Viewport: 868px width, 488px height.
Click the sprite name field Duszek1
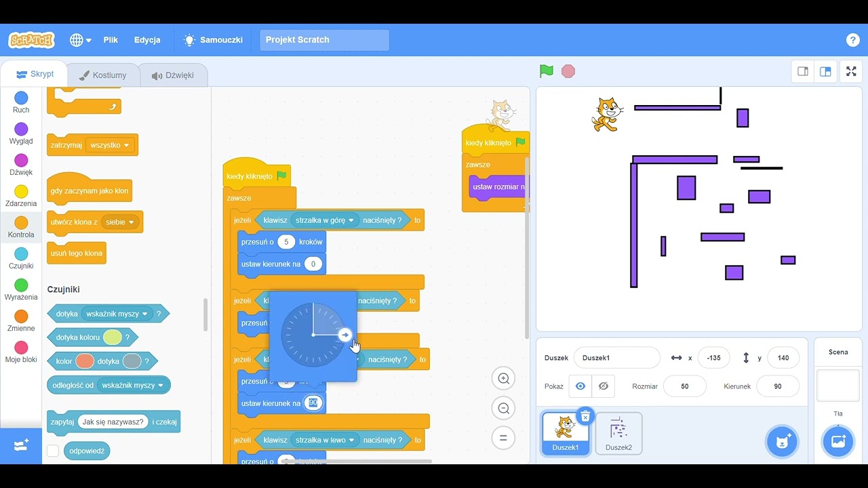pyautogui.click(x=616, y=358)
